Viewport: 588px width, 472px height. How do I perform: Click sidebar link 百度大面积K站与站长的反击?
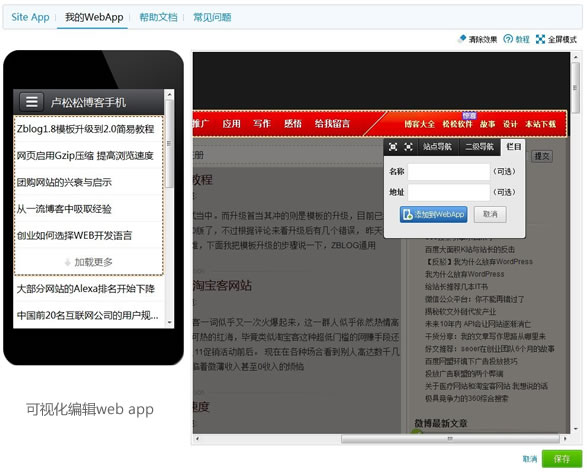pyautogui.click(x=470, y=249)
